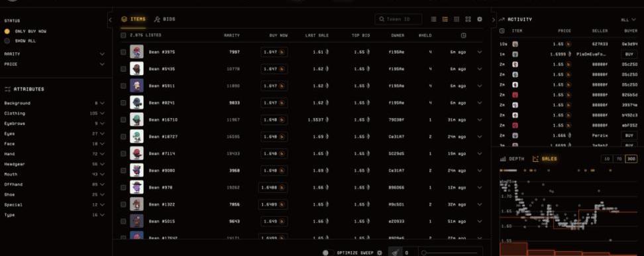Collapse the activity panel arrow
Viewport: 644px width, 256px height.
(494, 19)
